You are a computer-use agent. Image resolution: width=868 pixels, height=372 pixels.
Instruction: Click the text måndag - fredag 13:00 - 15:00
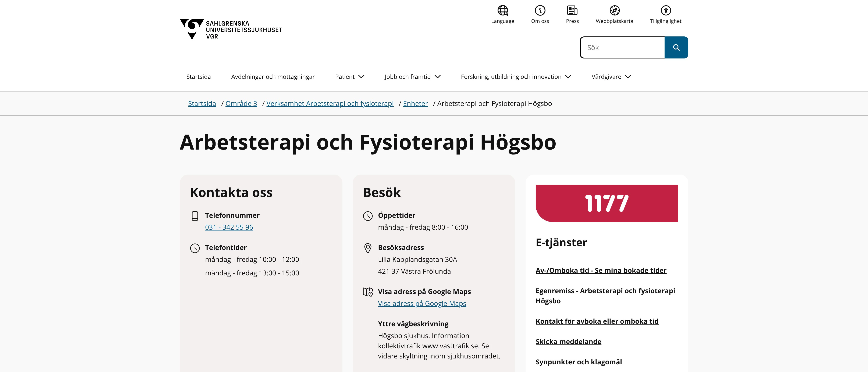252,273
